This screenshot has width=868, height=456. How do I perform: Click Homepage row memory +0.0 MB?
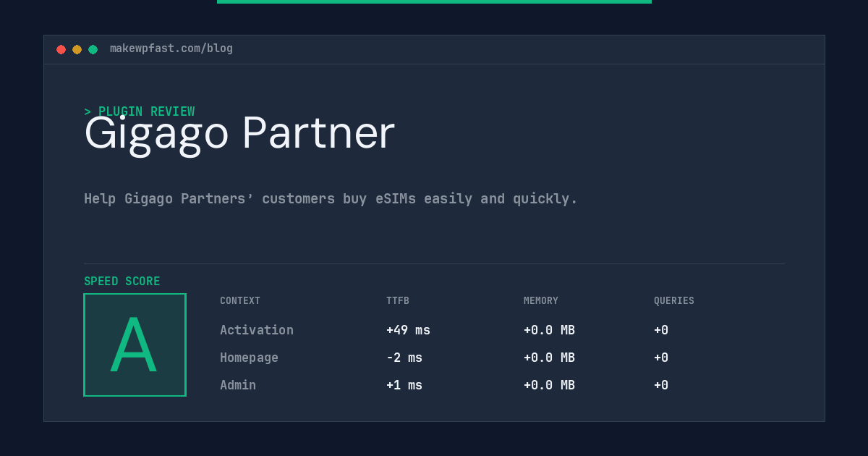coord(549,358)
